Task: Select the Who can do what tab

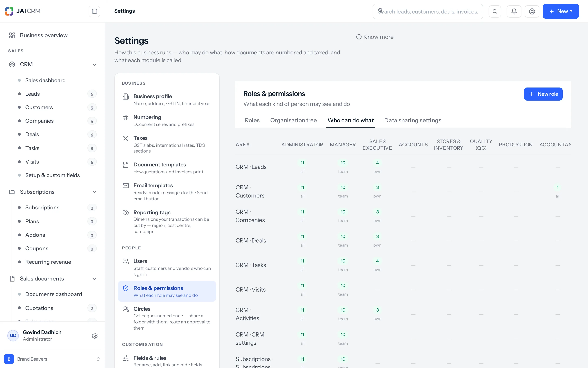Action: click(350, 120)
